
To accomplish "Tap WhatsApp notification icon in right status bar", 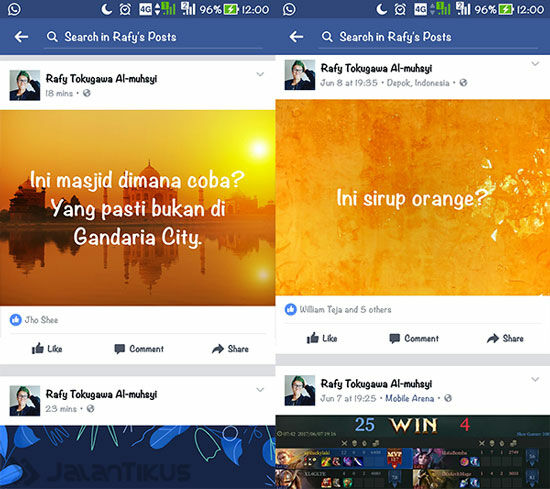I will click(x=289, y=9).
